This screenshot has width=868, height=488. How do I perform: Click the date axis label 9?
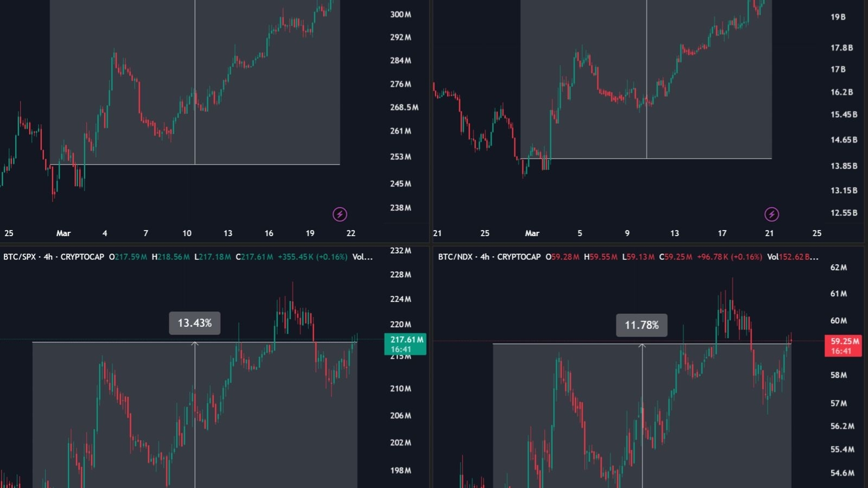tap(627, 233)
